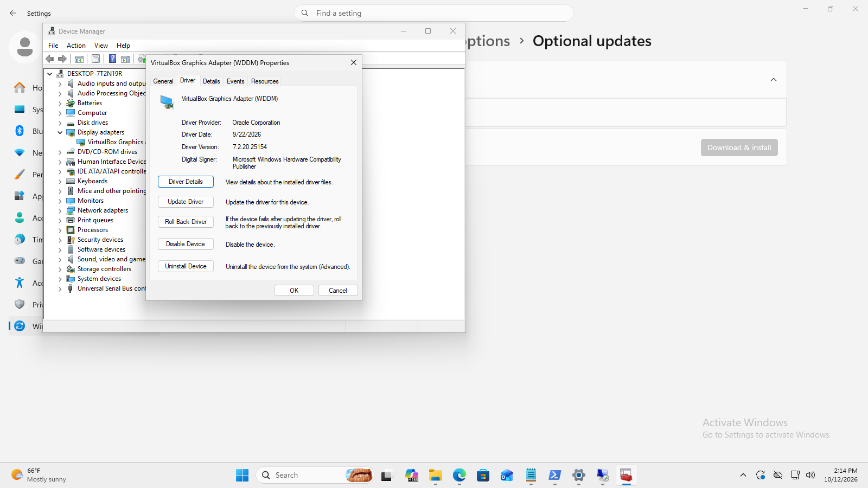Click the Uninstall Device button
The image size is (868, 488).
tap(186, 266)
